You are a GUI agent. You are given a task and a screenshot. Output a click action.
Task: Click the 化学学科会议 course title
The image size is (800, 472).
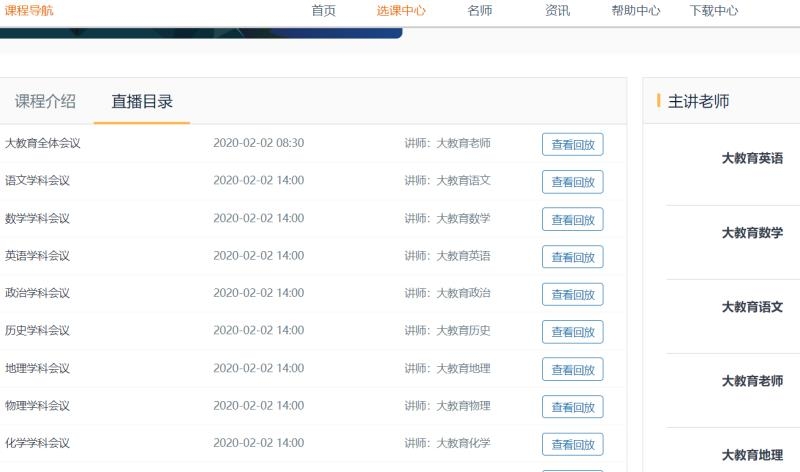37,443
